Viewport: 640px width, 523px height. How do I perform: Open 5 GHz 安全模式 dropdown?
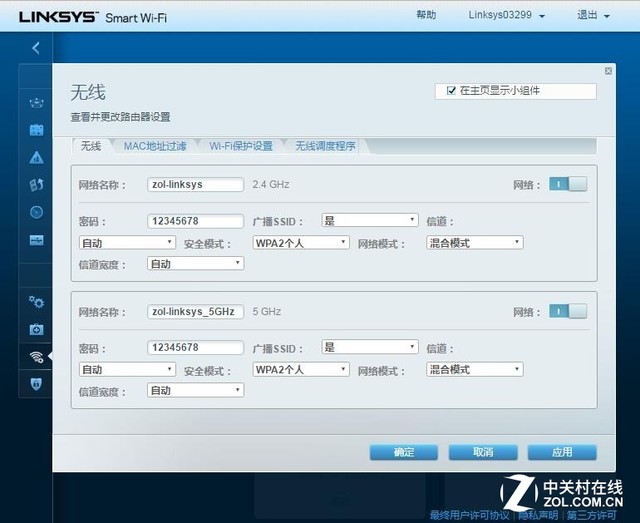click(x=301, y=369)
